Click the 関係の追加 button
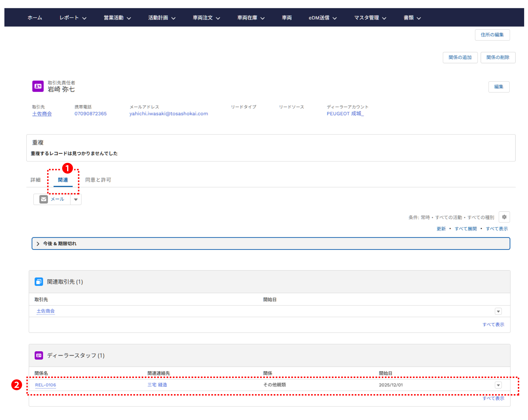Viewport: 528px width, 420px height. click(x=460, y=57)
